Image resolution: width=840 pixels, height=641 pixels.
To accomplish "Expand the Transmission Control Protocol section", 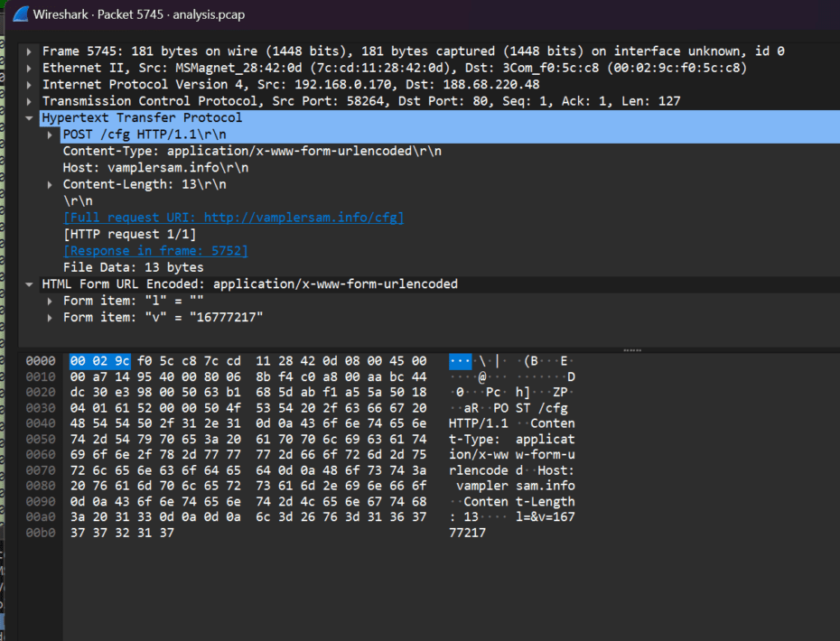I will pyautogui.click(x=30, y=100).
